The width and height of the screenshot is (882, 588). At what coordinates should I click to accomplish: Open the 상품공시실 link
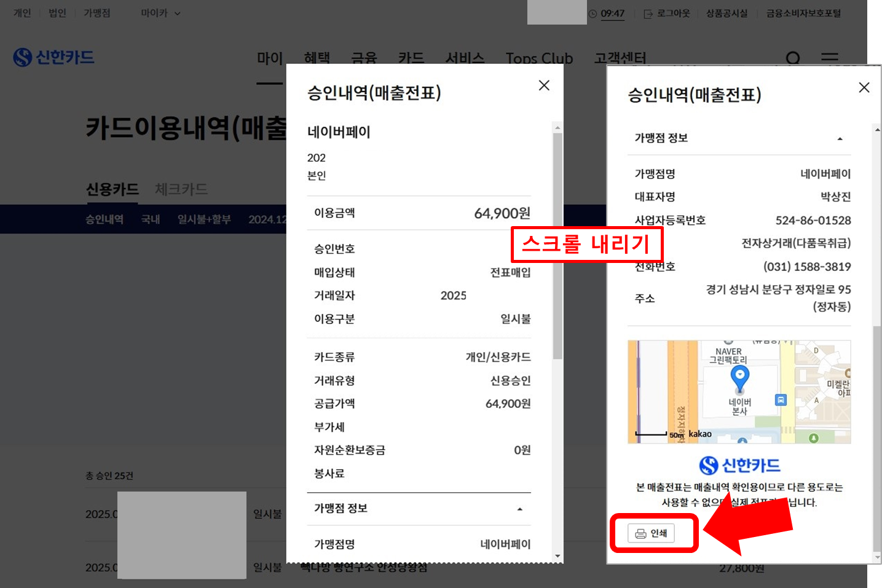coord(726,14)
